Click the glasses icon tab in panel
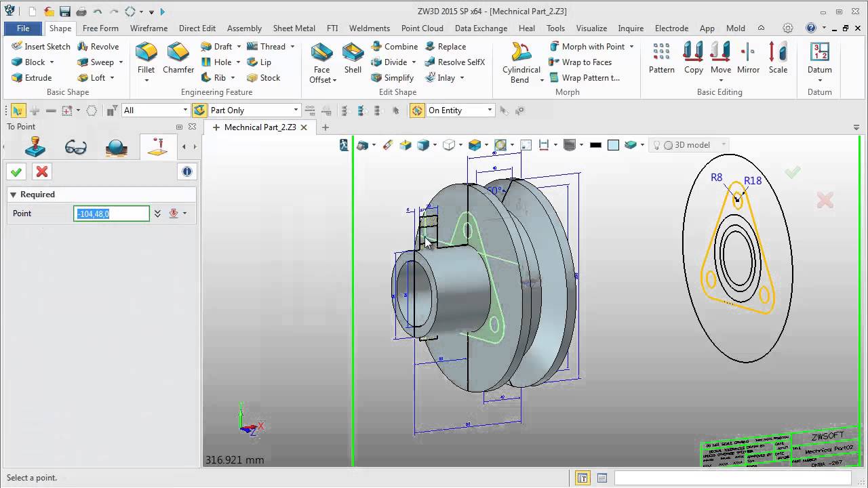The width and height of the screenshot is (868, 488). tap(75, 147)
